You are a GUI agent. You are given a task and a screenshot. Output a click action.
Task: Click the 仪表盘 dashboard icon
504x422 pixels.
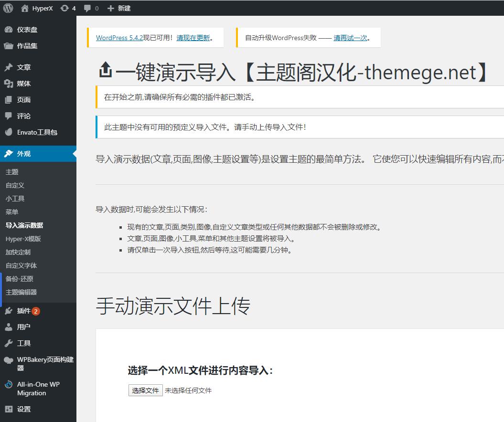tap(9, 30)
